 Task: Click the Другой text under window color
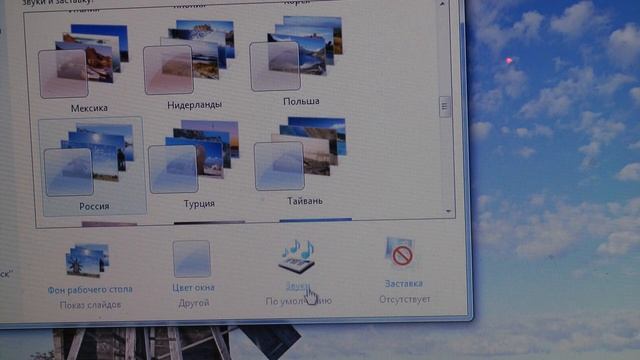point(193,303)
